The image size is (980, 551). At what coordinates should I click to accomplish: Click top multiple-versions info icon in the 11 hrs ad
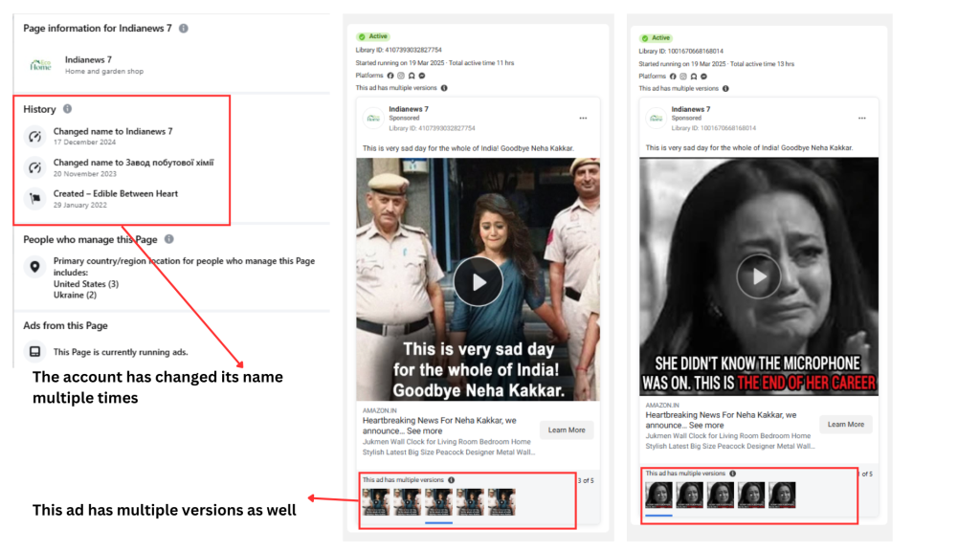(x=444, y=88)
